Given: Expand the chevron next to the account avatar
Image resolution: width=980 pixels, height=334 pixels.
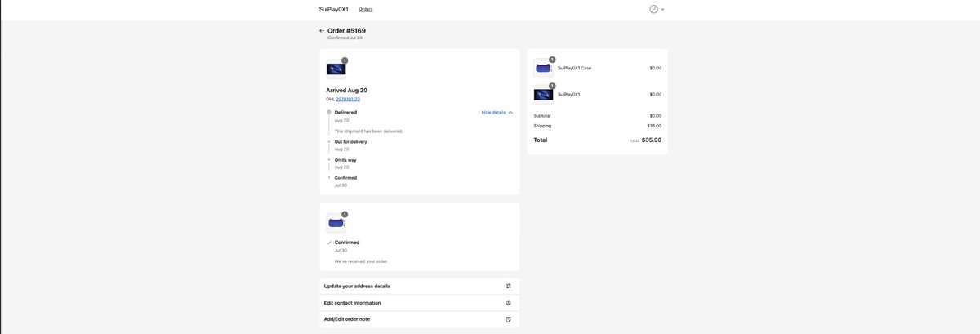Looking at the screenshot, I should point(662,10).
